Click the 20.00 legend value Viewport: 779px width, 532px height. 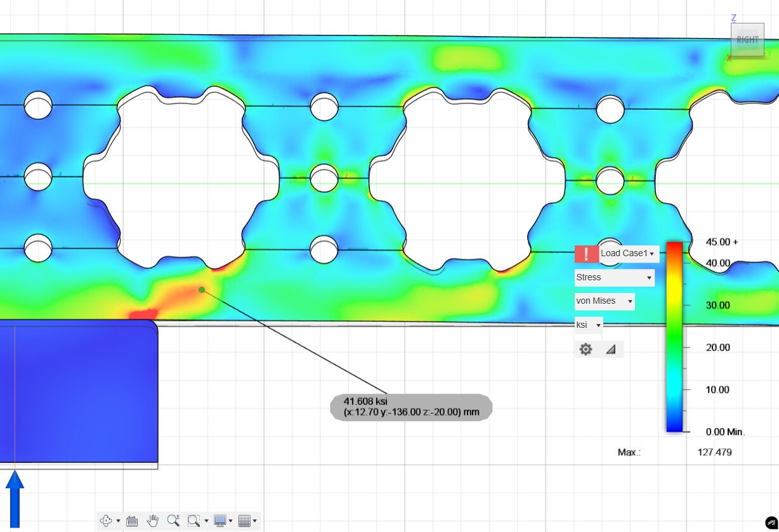(x=718, y=347)
